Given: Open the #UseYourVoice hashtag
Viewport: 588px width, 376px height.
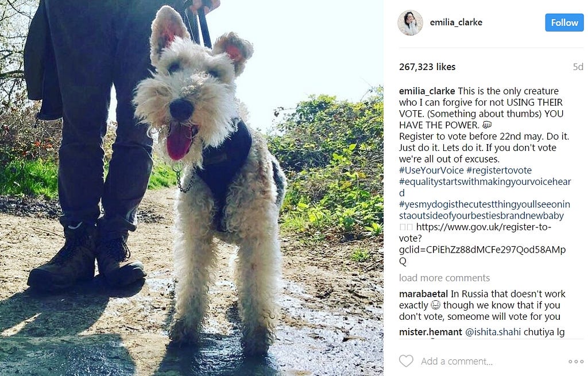Looking at the screenshot, I should pos(431,170).
